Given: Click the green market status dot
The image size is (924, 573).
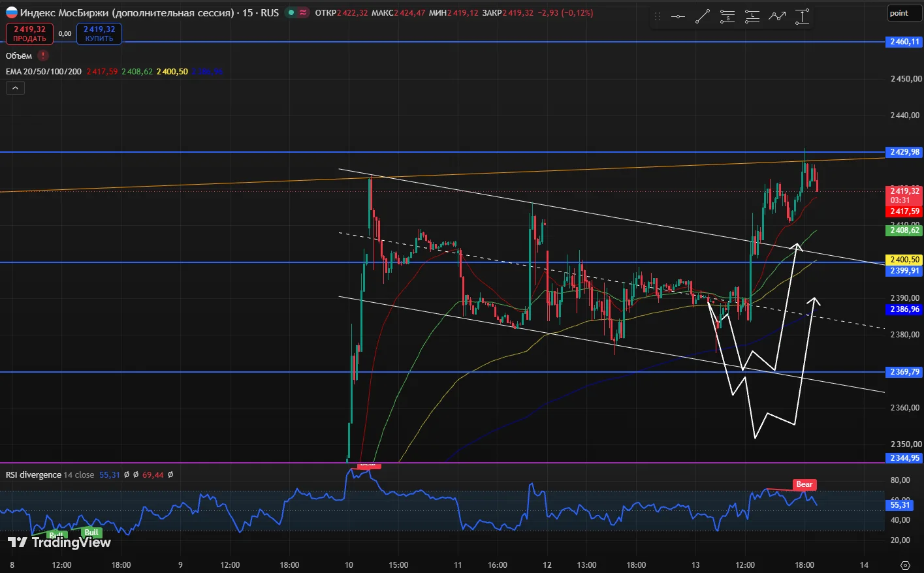Looking at the screenshot, I should [x=291, y=12].
